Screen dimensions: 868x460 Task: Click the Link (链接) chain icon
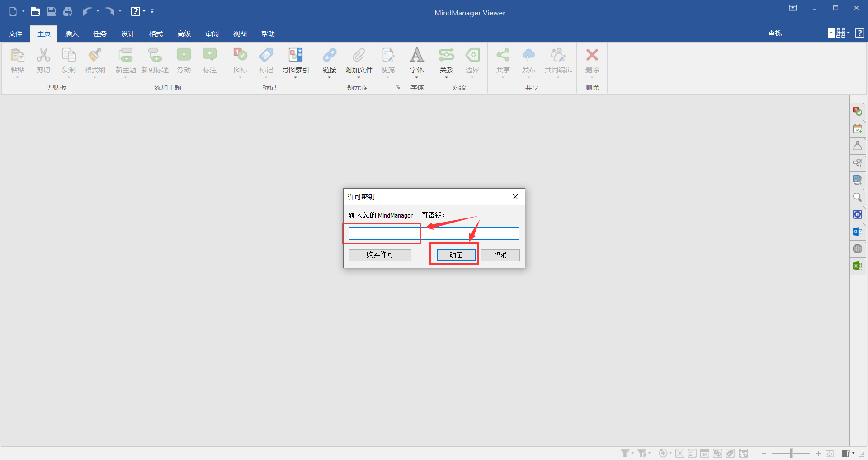330,56
